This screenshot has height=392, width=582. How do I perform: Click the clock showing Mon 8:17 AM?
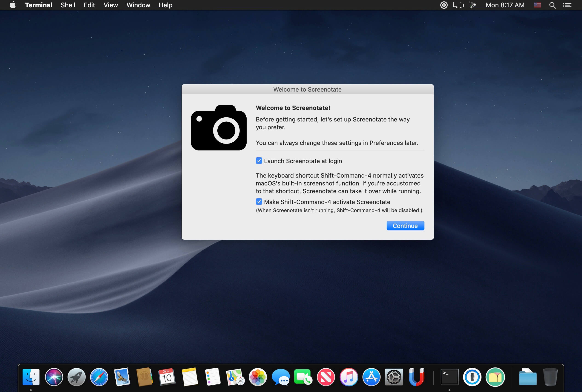pos(505,5)
